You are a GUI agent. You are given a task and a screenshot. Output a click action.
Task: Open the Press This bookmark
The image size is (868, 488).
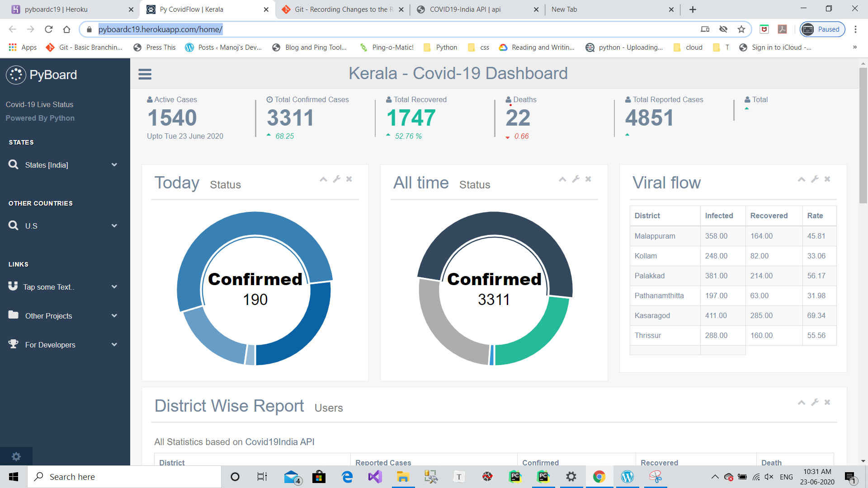tap(155, 47)
